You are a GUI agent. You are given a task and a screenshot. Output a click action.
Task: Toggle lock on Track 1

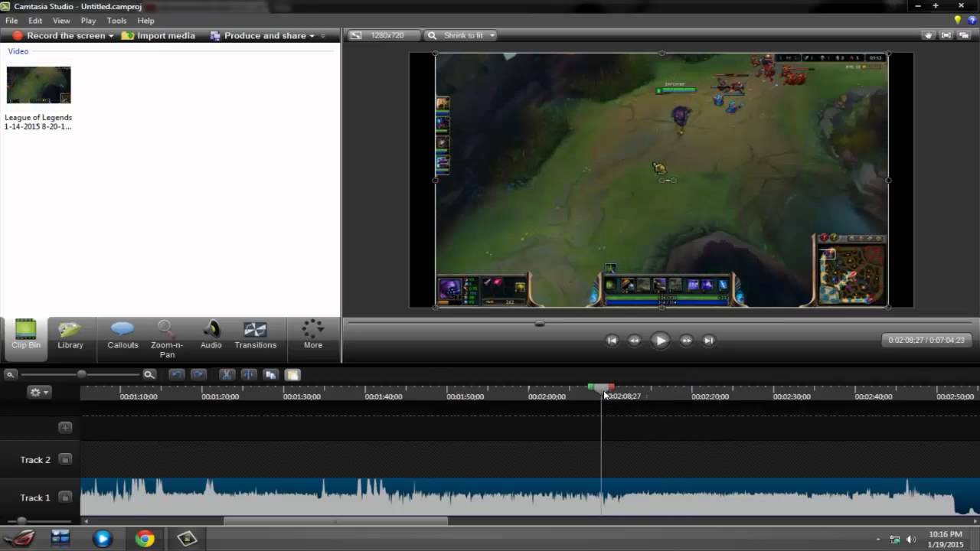[65, 497]
